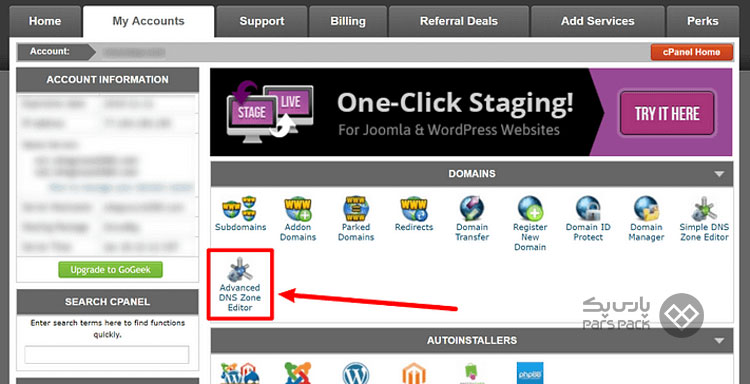Go to the Add Services tab
The height and width of the screenshot is (384, 750).
(597, 22)
